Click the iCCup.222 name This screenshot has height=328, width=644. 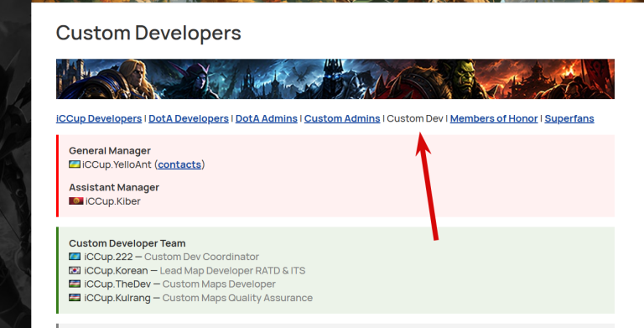click(x=108, y=257)
